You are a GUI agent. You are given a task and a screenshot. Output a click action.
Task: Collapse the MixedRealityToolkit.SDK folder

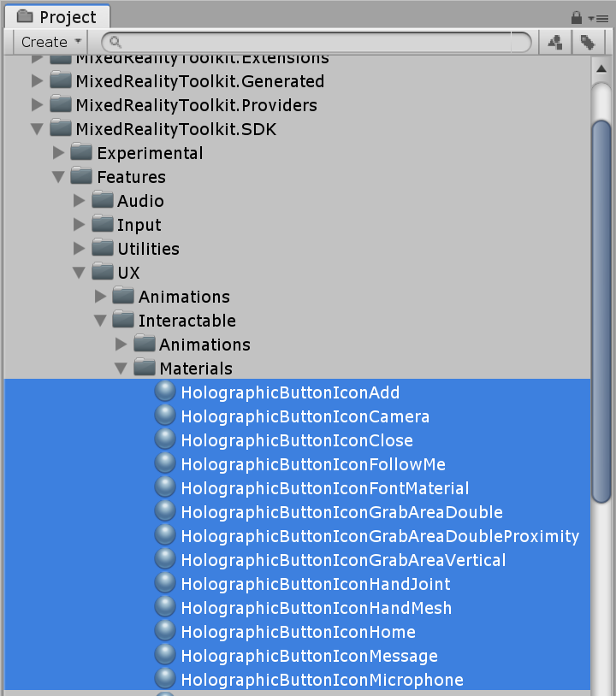38,129
